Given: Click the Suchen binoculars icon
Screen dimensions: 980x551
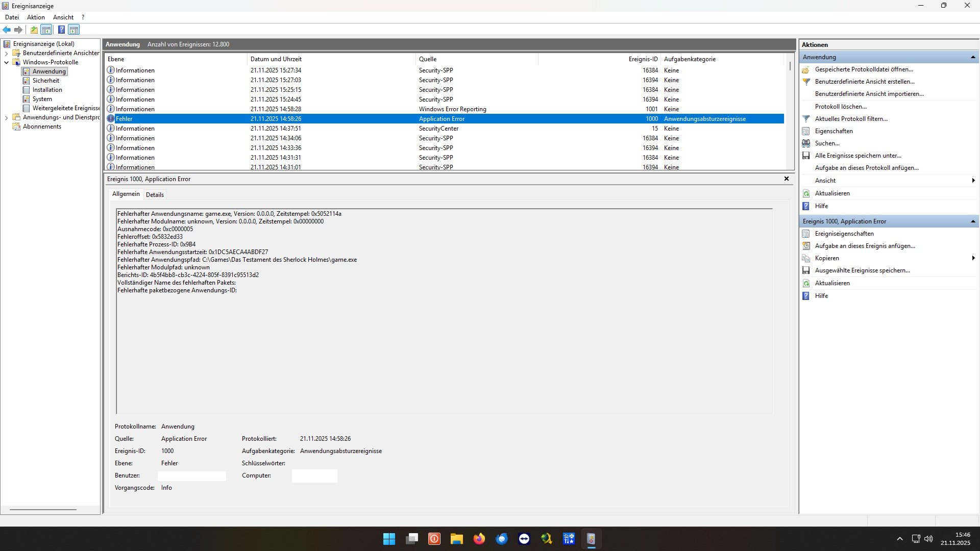Looking at the screenshot, I should (x=806, y=143).
